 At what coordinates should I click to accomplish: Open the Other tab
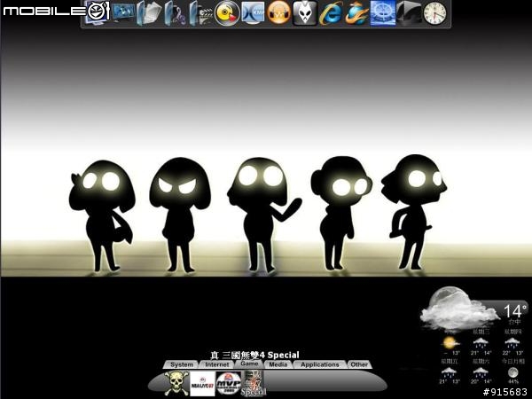click(359, 364)
